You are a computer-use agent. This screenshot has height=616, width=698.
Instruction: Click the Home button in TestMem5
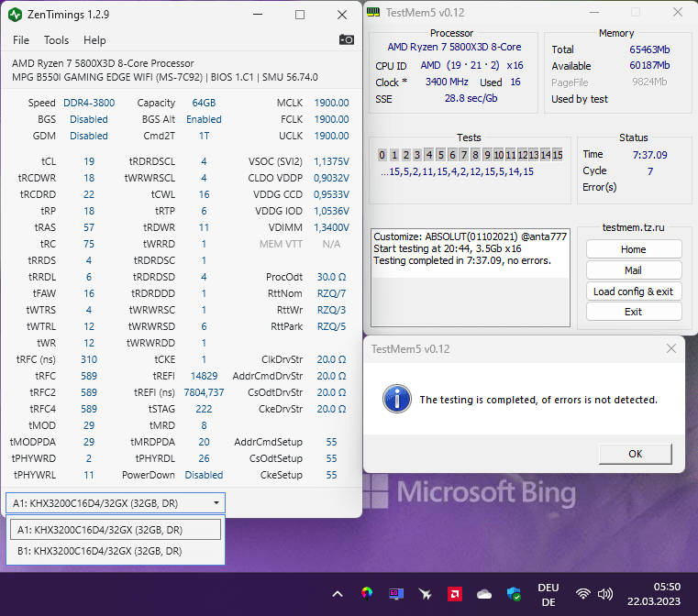pos(634,249)
